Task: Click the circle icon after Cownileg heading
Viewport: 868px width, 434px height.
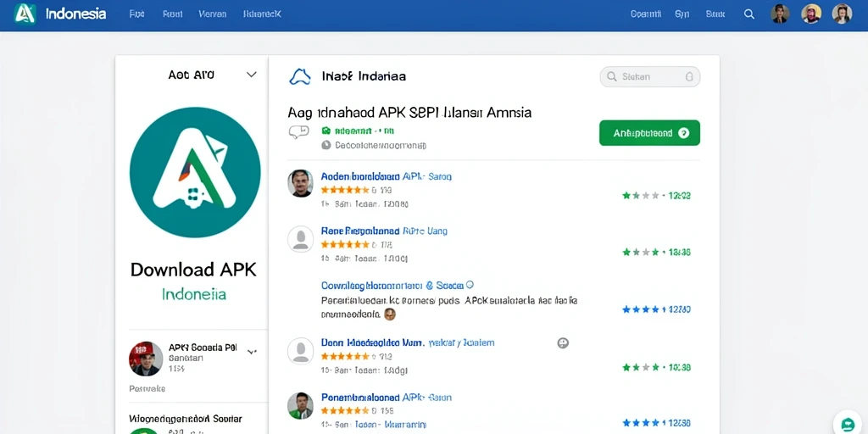Action: pos(470,285)
